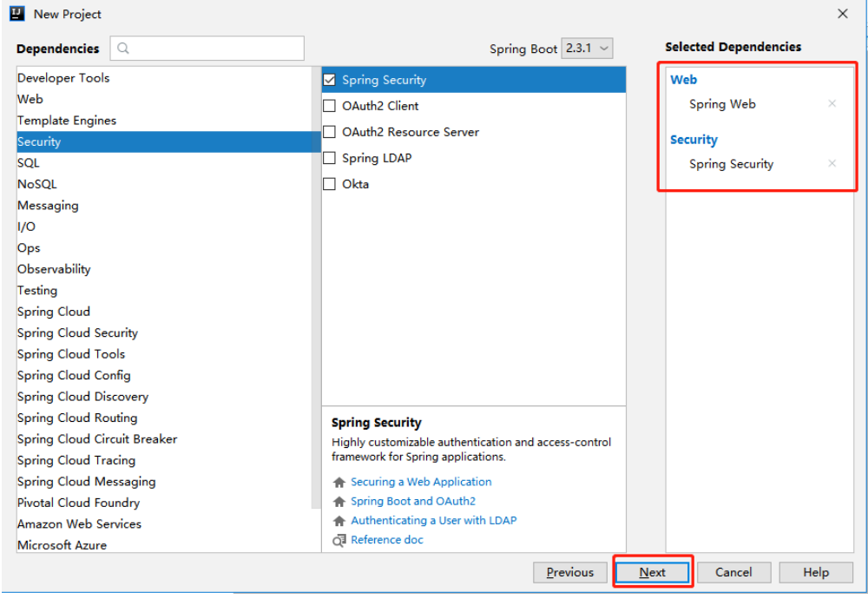Close the New Project dialog
This screenshot has width=868, height=599.
[843, 14]
